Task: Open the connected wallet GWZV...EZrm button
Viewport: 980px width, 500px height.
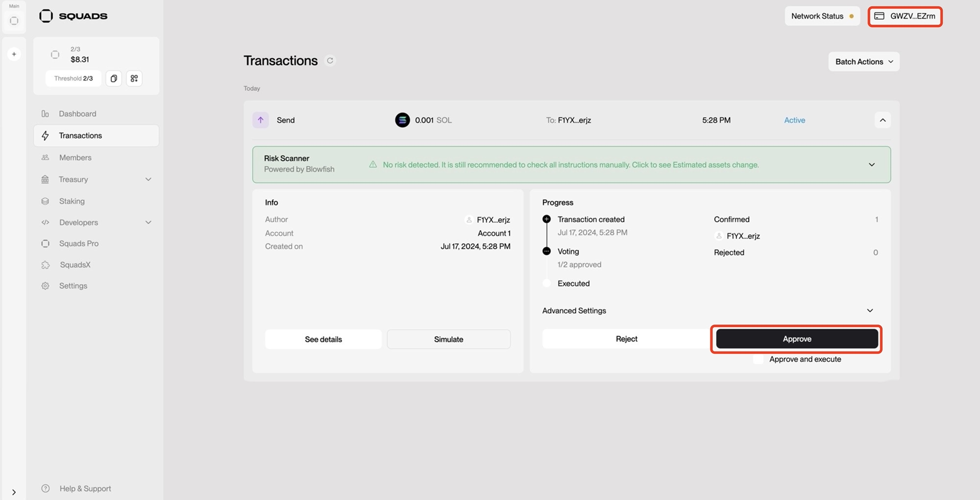Action: click(x=905, y=16)
